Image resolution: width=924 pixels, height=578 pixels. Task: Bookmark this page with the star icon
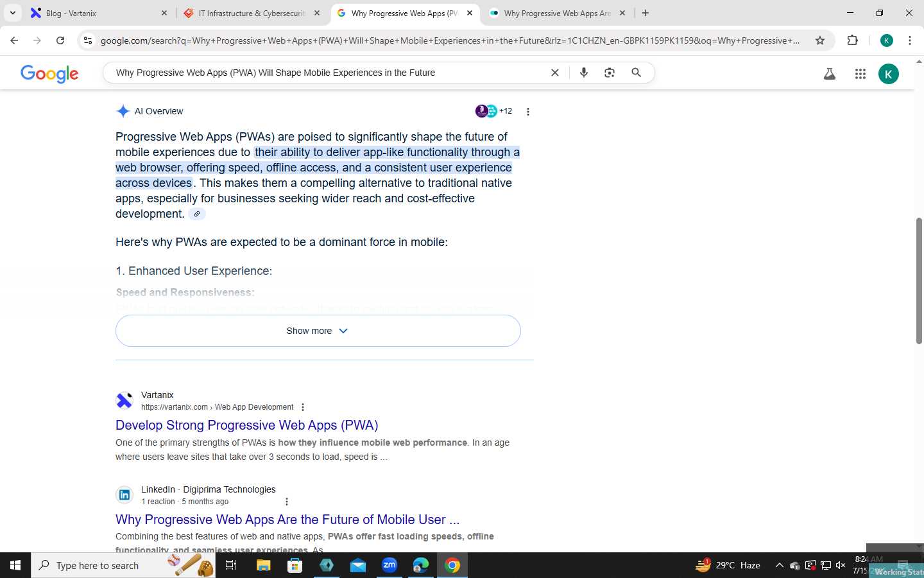pos(819,40)
